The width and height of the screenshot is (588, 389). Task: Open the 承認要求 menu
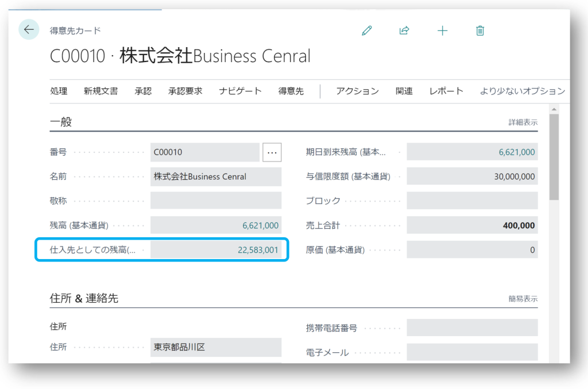click(x=185, y=91)
